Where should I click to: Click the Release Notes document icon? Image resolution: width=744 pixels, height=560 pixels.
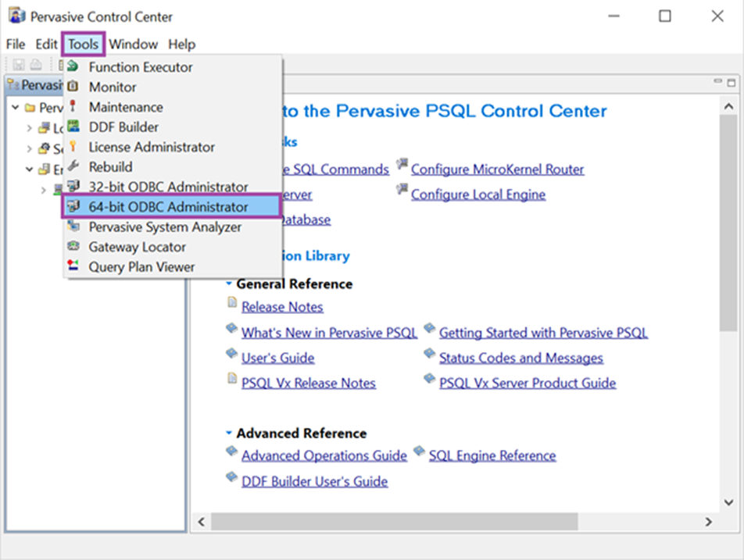pos(232,302)
